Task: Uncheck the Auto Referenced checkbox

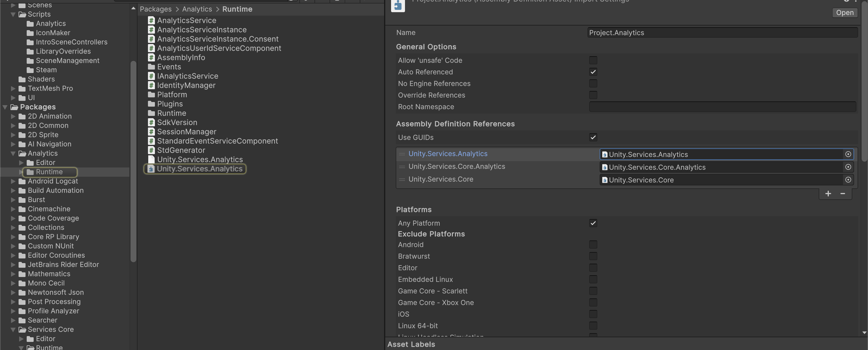Action: [593, 72]
